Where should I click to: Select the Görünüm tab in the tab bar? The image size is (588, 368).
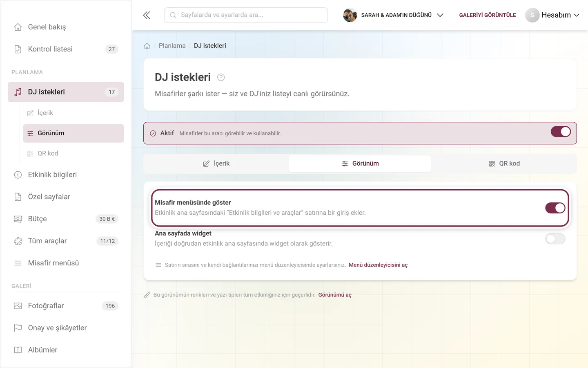(360, 164)
